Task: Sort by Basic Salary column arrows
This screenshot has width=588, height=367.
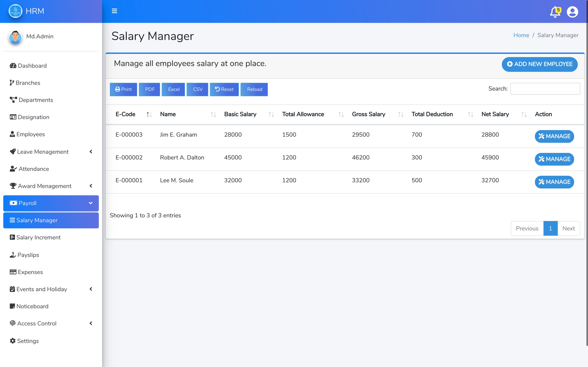Action: 271,114
